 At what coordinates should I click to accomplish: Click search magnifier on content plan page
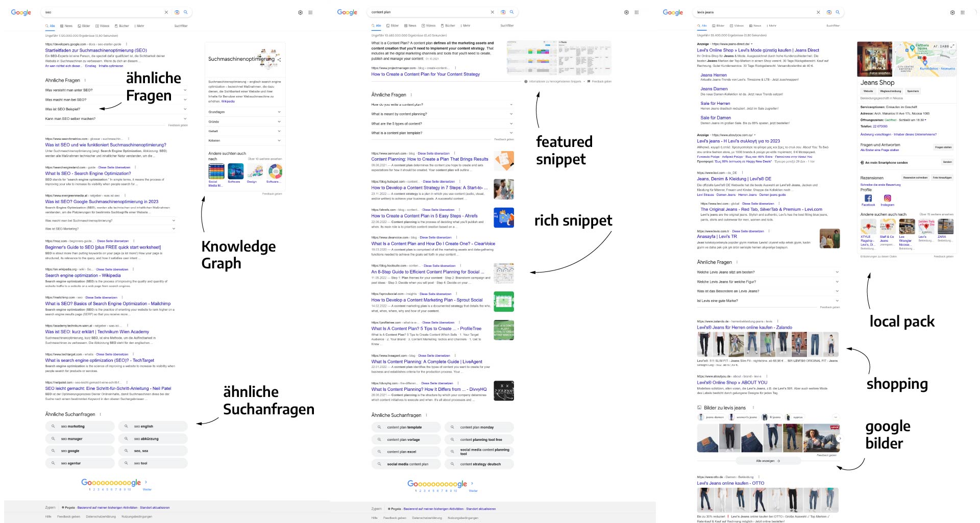511,12
